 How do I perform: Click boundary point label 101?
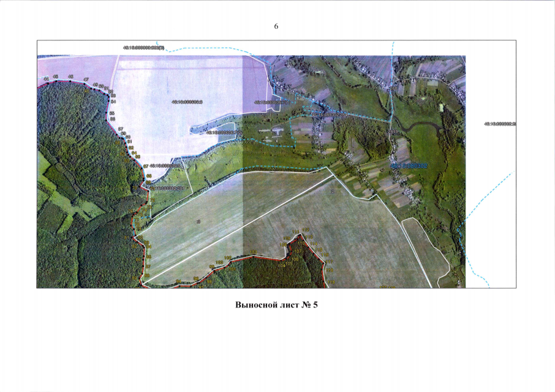[x=232, y=269]
